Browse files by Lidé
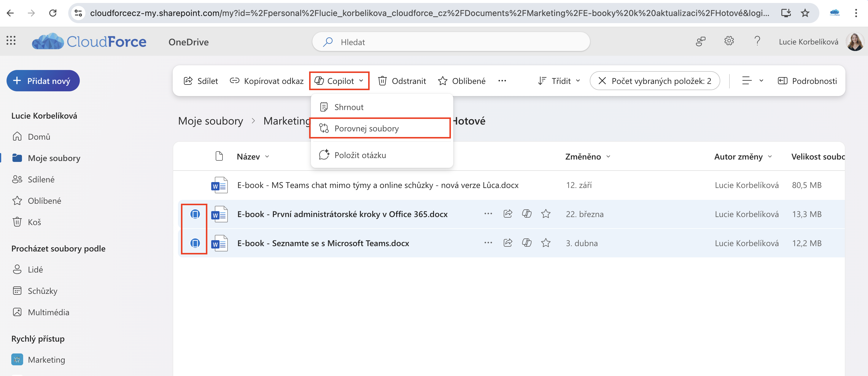 point(27,270)
